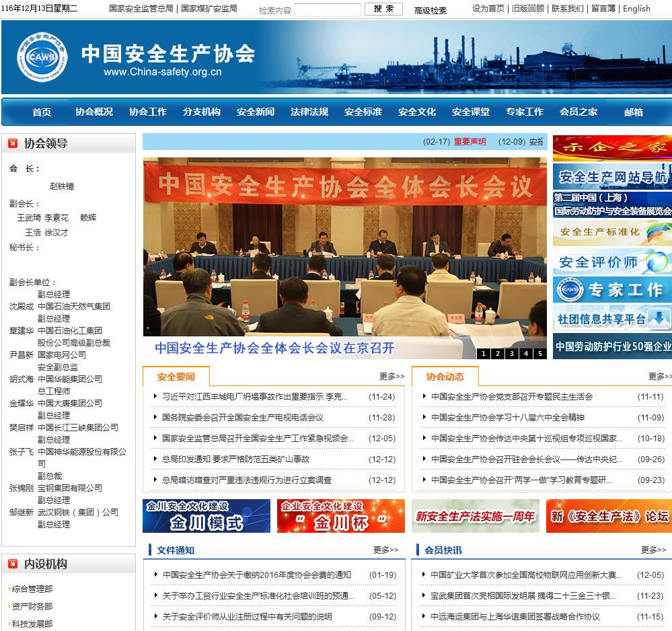Screen dimensions: 672x631
Task: Click 更多>> in the 会员快讯 section
Action: pyautogui.click(x=654, y=550)
